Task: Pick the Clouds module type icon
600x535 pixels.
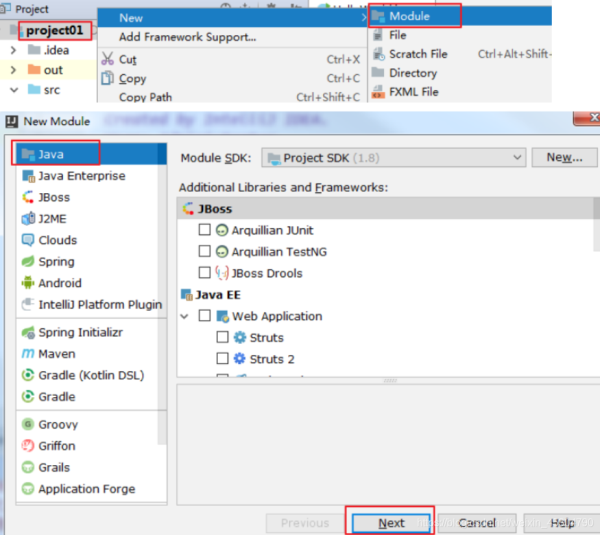Action: [28, 240]
